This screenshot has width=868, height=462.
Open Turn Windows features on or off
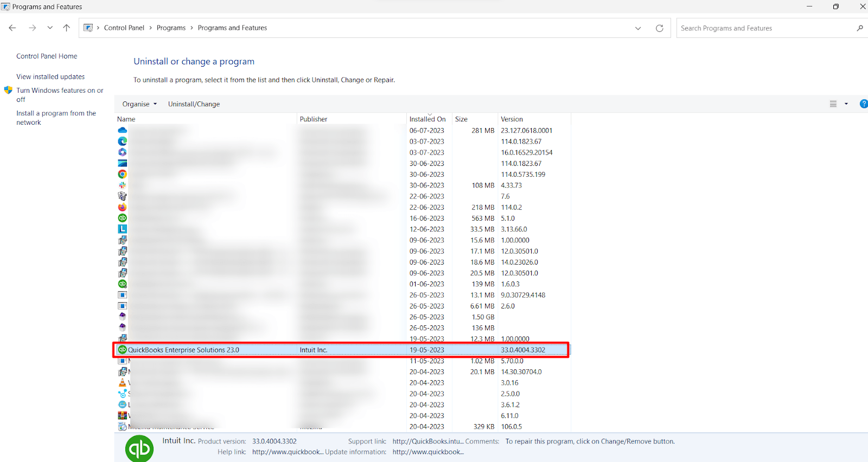click(60, 95)
